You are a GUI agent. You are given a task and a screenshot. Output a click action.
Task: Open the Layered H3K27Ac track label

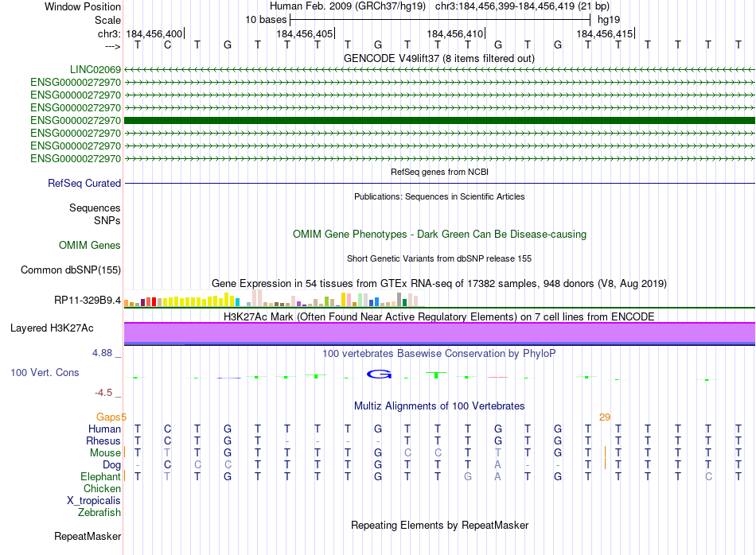click(x=52, y=328)
